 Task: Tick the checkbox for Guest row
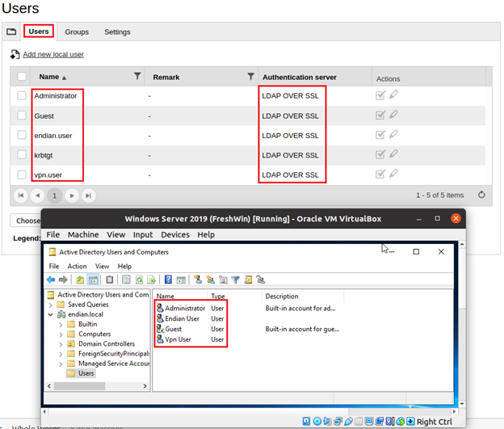pyautogui.click(x=22, y=116)
